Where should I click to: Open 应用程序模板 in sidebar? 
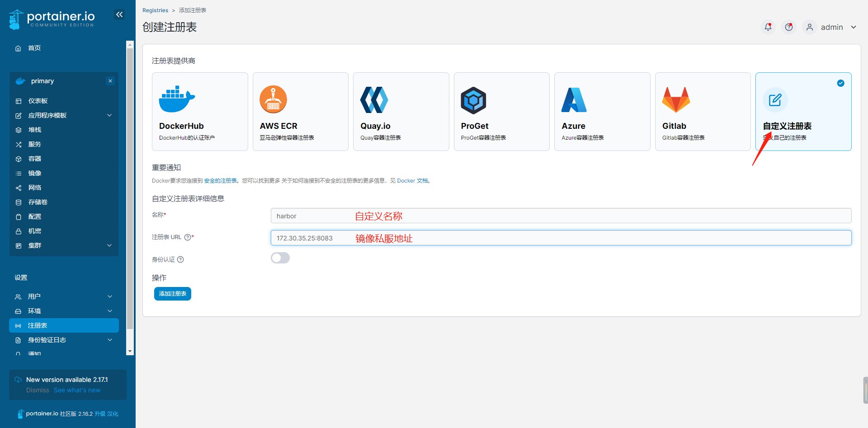tap(47, 115)
